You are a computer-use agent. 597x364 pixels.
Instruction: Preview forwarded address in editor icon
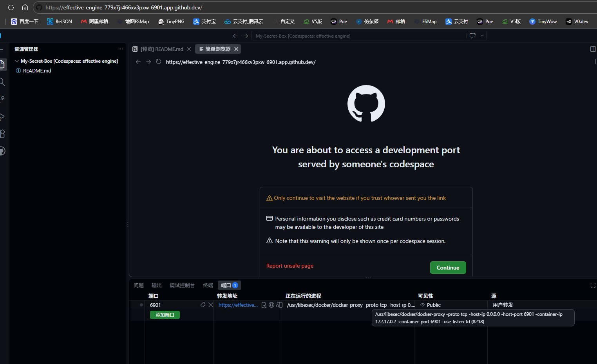[279, 305]
